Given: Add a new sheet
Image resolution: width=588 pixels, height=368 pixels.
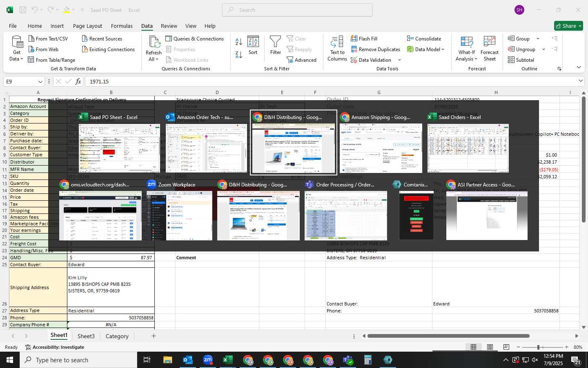Looking at the screenshot, I should (x=154, y=336).
